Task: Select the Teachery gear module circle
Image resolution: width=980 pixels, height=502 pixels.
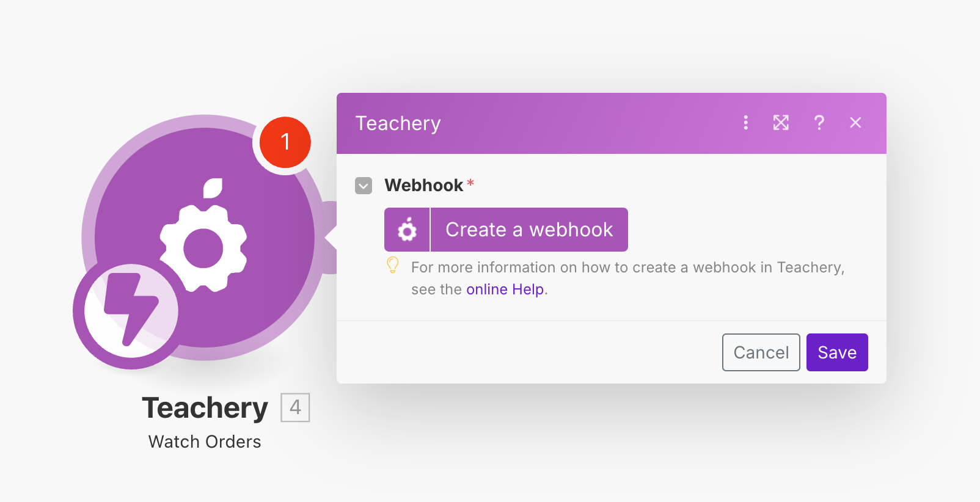Action: 205,237
